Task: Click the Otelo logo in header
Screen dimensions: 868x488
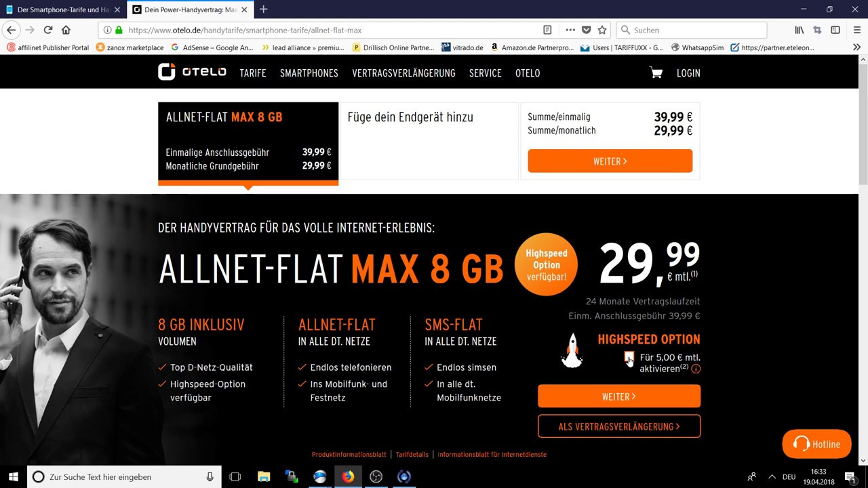Action: click(192, 72)
